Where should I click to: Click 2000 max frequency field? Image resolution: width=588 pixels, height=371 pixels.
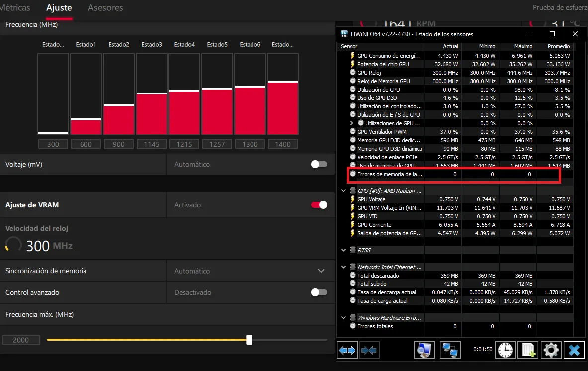pos(21,340)
